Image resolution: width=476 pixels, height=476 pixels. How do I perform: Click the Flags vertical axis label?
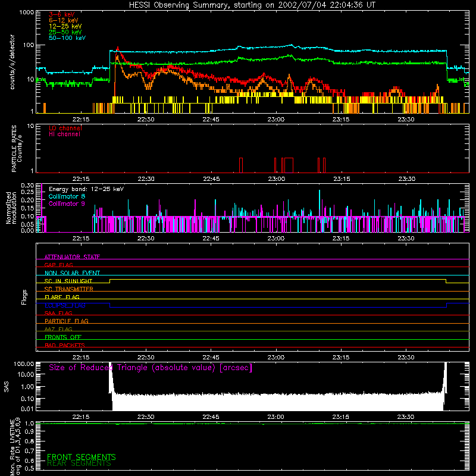pyautogui.click(x=24, y=297)
